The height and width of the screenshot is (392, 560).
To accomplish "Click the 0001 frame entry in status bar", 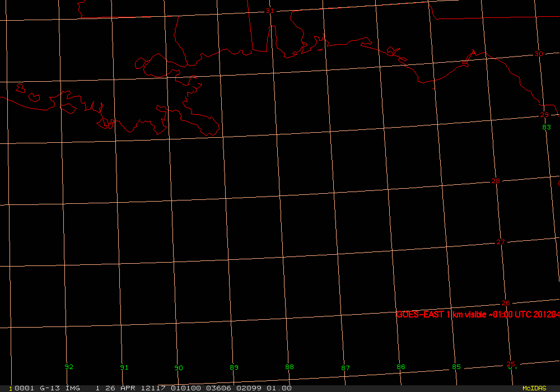I will point(24,388).
